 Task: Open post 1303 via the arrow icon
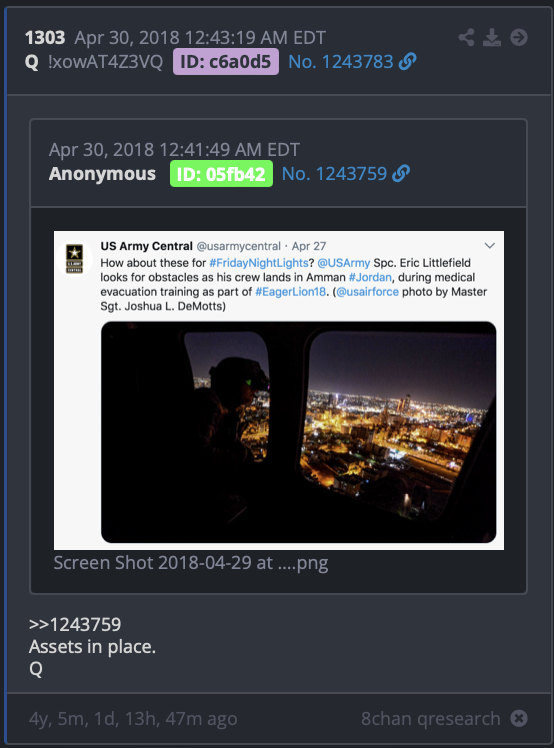[519, 37]
